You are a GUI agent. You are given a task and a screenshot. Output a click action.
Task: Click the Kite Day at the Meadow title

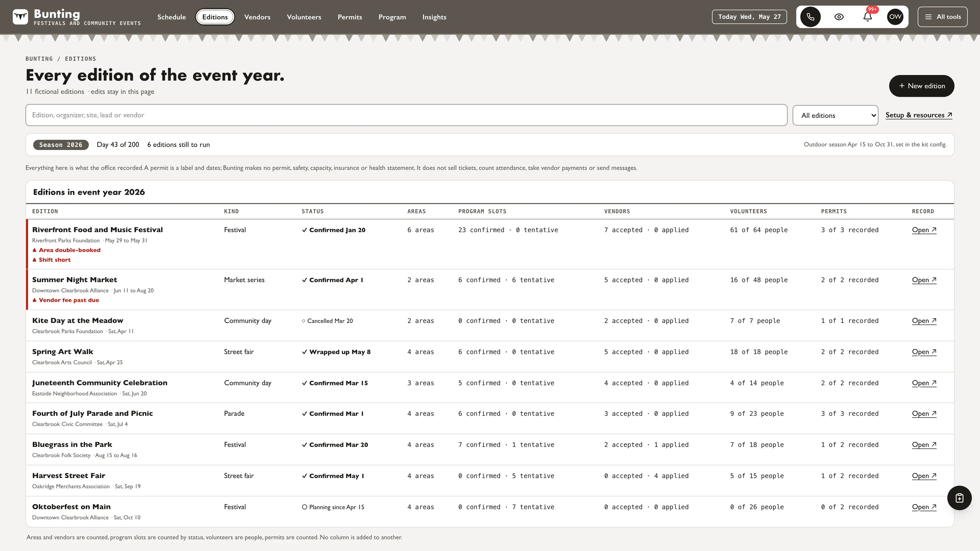click(x=78, y=321)
